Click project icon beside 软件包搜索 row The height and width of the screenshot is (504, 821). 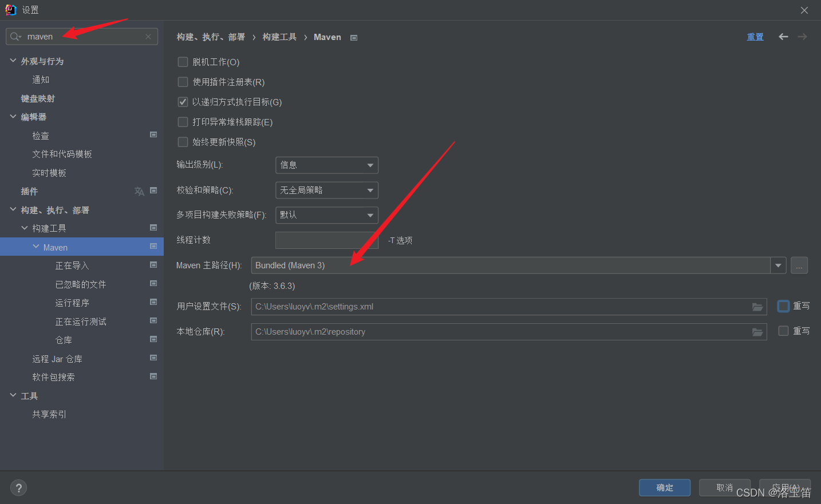[153, 376]
